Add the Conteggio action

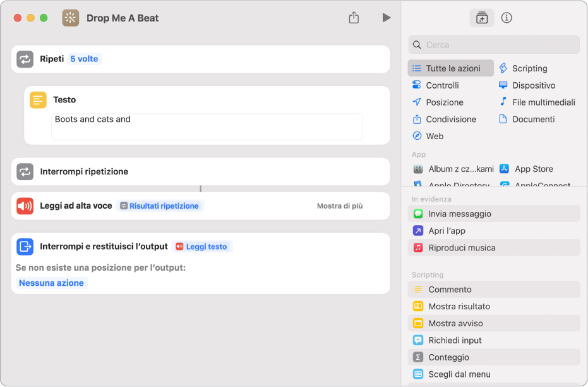[x=494, y=357]
